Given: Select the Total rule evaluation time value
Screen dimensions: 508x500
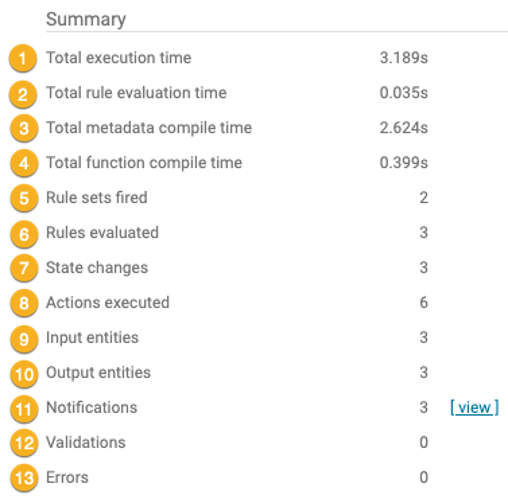Looking at the screenshot, I should [x=404, y=93].
